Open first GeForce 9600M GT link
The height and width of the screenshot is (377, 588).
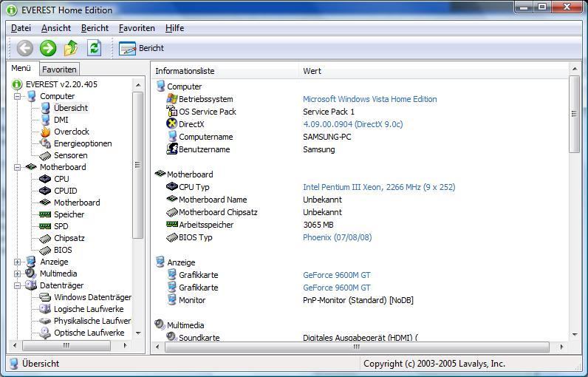coord(336,275)
